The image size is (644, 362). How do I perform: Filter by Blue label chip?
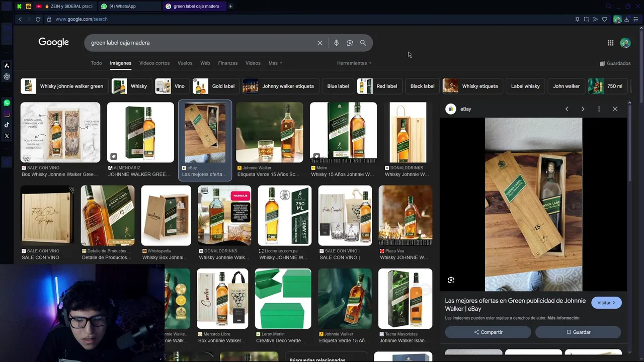coord(338,86)
